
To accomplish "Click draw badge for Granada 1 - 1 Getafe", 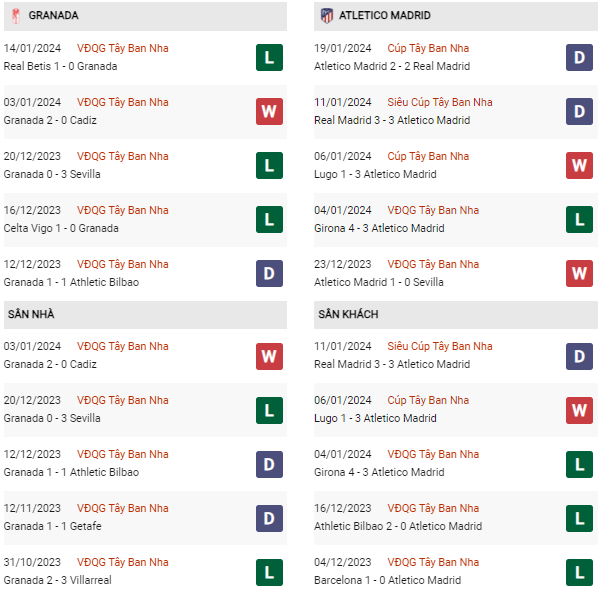I will click(x=268, y=517).
